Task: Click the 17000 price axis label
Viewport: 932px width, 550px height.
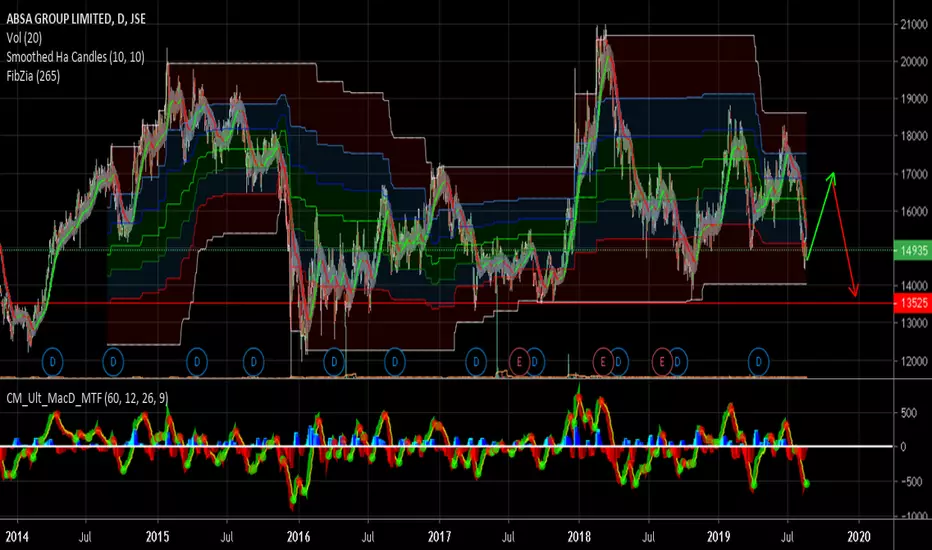Action: tap(914, 174)
